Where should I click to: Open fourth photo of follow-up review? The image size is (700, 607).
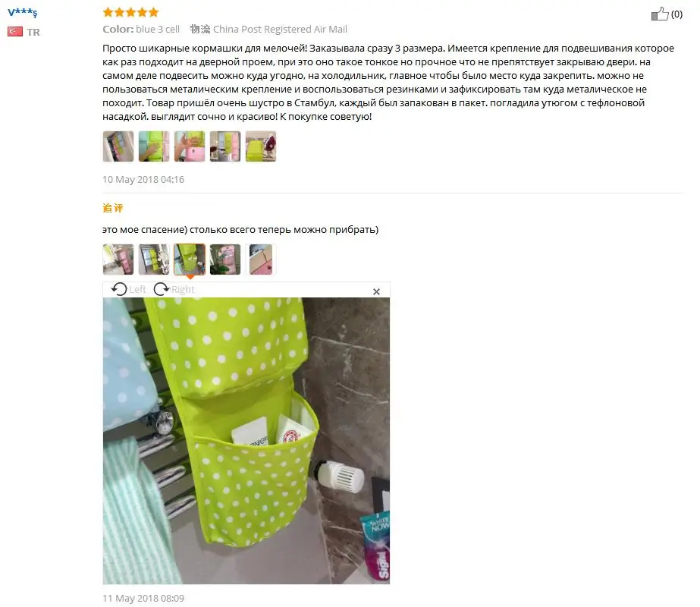click(x=225, y=259)
